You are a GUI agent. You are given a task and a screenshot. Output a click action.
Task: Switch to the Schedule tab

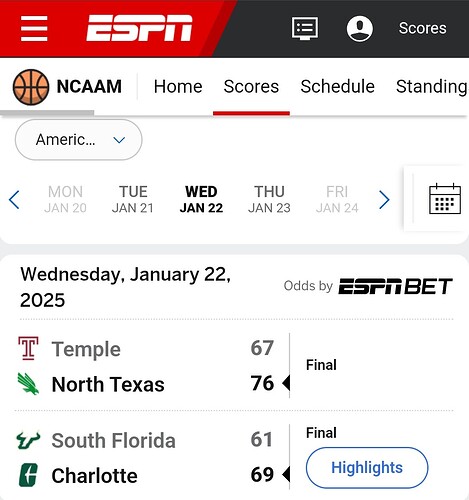click(337, 87)
